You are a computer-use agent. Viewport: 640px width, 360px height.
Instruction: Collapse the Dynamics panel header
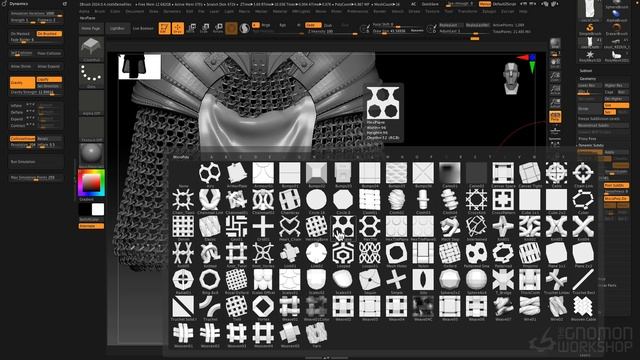click(18, 4)
